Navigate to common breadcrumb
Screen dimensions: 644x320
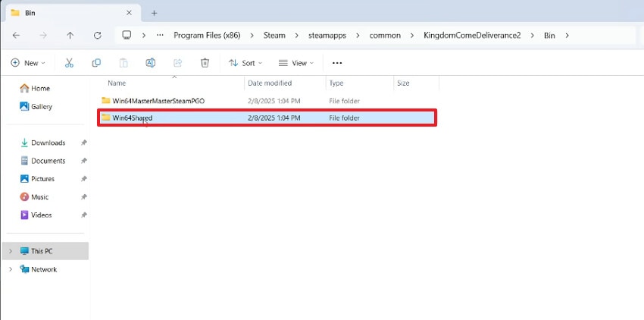coord(385,36)
